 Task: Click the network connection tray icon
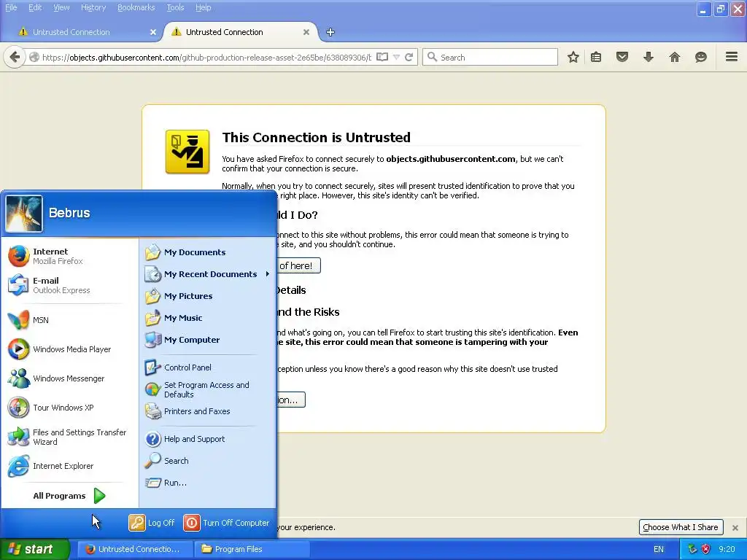[x=693, y=549]
